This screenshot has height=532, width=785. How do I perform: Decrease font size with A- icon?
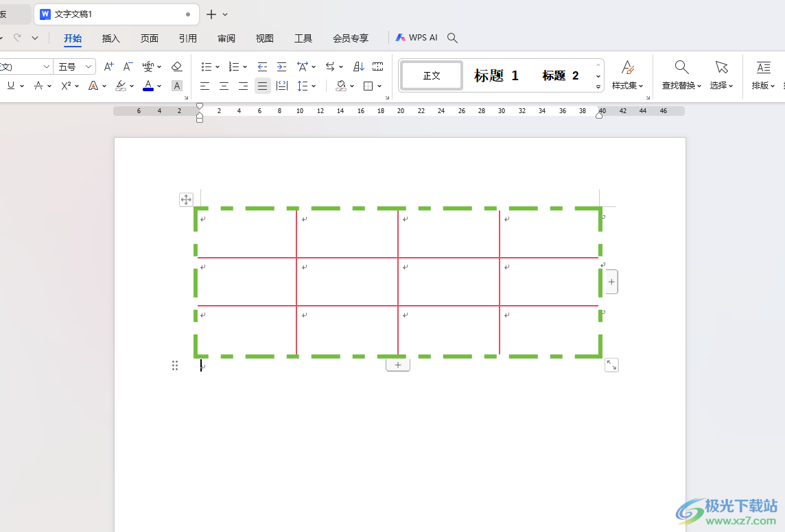tap(128, 66)
